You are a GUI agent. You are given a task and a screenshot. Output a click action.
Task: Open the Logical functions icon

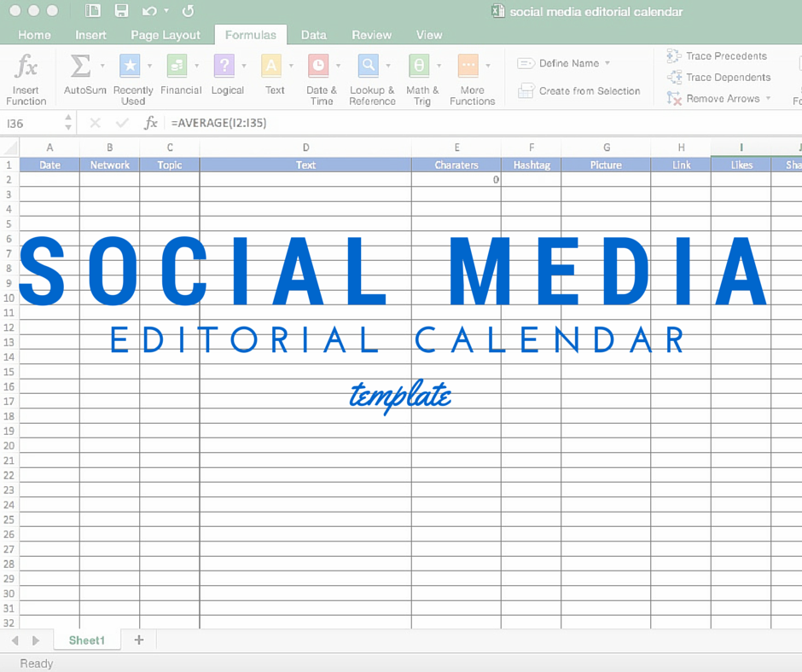[224, 66]
